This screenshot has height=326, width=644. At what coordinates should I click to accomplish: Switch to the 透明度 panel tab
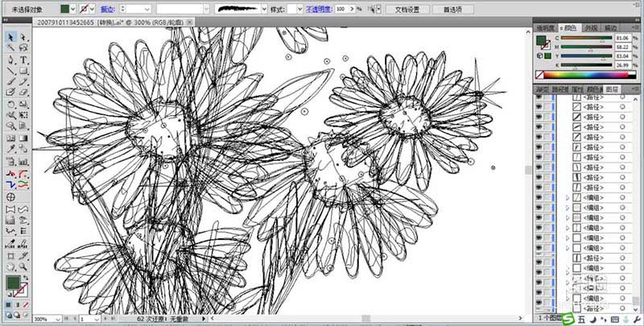click(546, 28)
